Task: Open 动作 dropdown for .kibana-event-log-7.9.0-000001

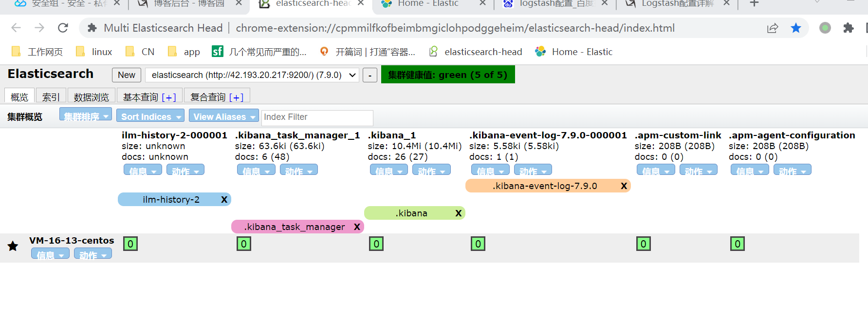Action: coord(533,170)
